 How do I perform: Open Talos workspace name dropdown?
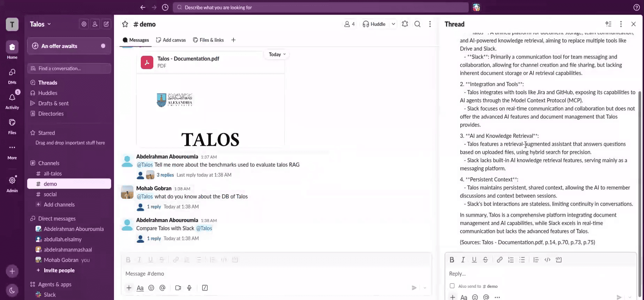40,24
